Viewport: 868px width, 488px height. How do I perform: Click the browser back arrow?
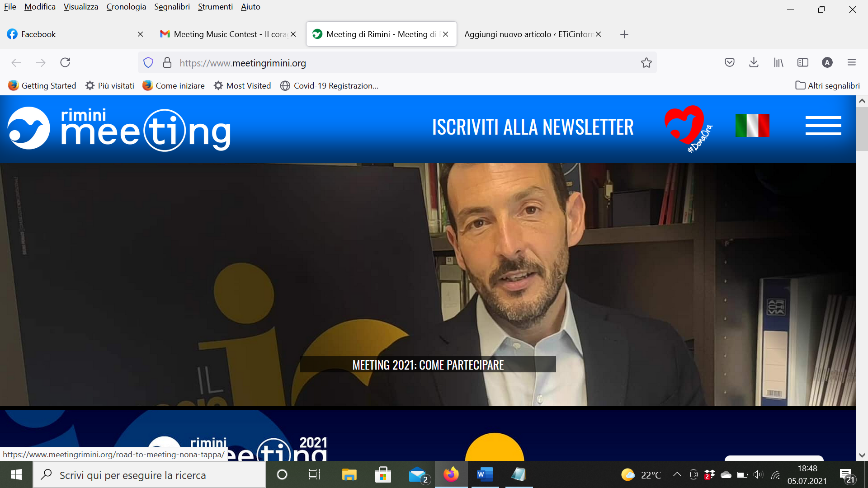coord(16,63)
